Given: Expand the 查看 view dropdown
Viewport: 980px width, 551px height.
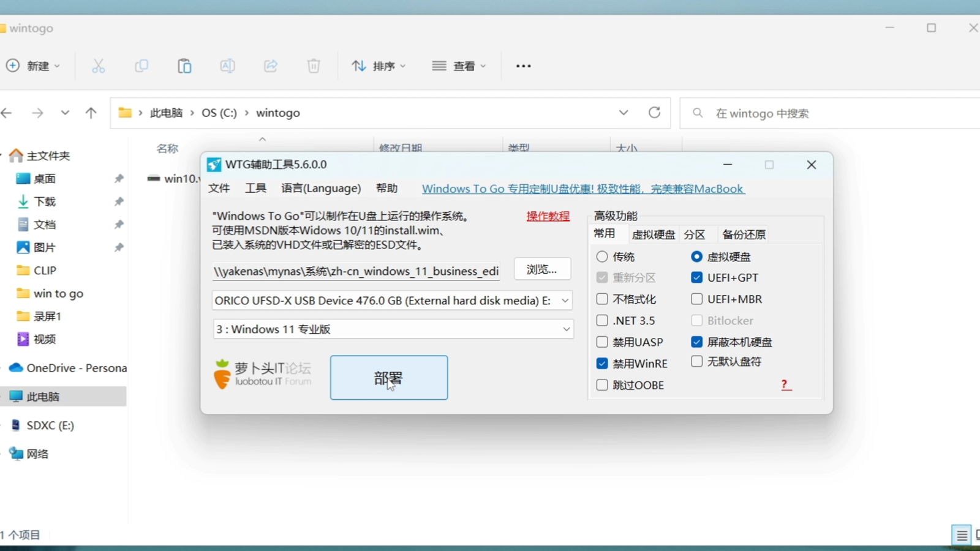Looking at the screenshot, I should pyautogui.click(x=483, y=66).
